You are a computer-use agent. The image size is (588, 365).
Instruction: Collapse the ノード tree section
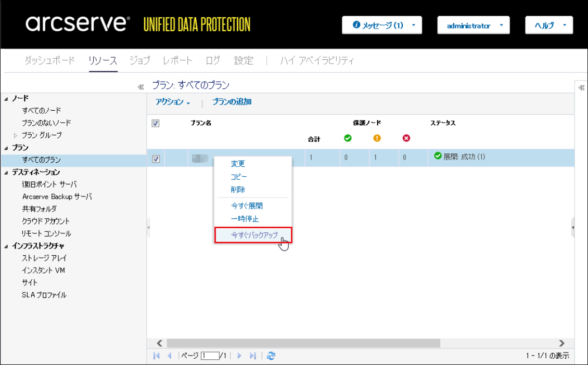tap(6, 99)
